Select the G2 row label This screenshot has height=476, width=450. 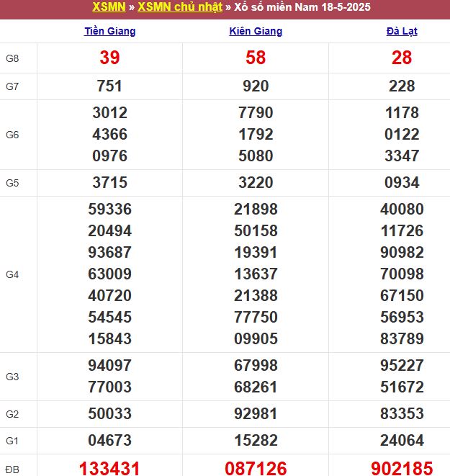(12, 414)
